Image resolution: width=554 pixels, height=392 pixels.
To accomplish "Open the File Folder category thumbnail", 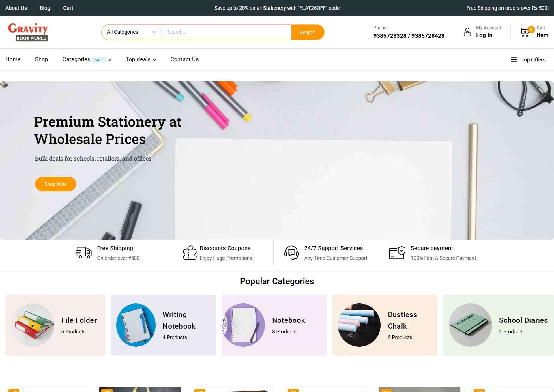I will pyautogui.click(x=33, y=325).
